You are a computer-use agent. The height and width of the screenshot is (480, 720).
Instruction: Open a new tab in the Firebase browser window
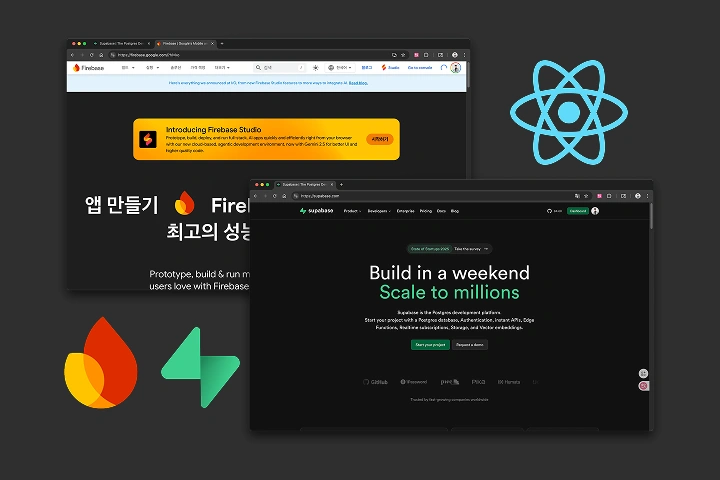(x=222, y=44)
